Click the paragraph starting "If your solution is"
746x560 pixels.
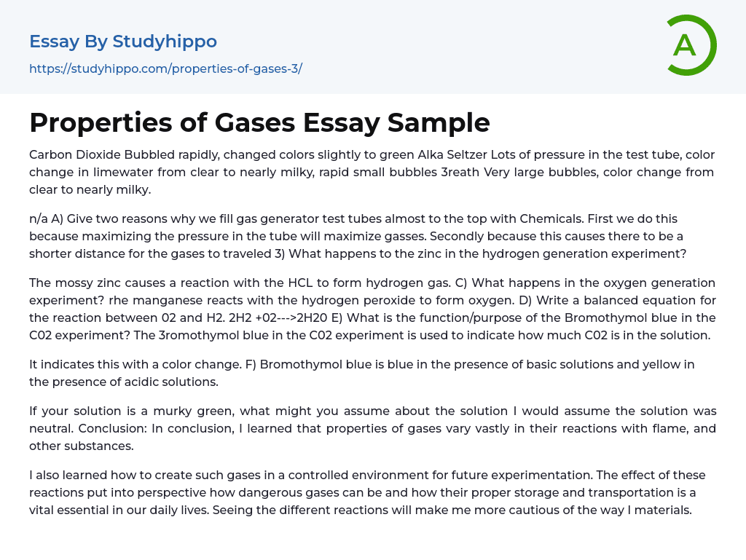(372, 428)
